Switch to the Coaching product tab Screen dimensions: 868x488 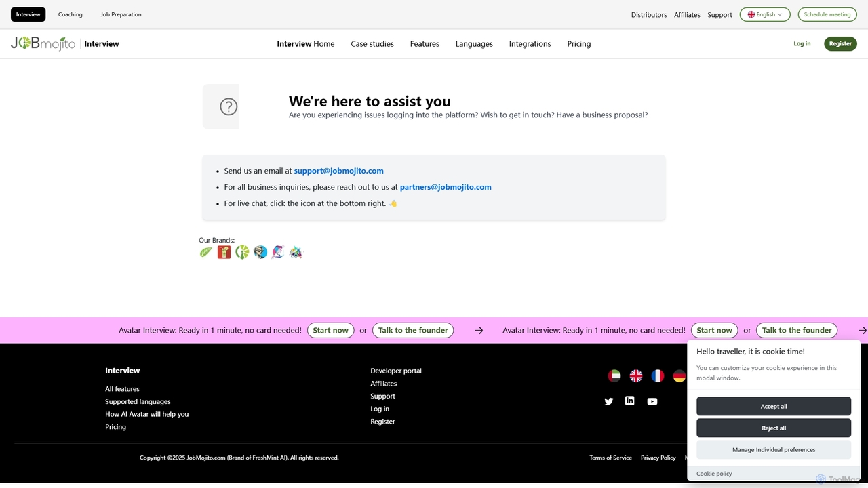(71, 14)
